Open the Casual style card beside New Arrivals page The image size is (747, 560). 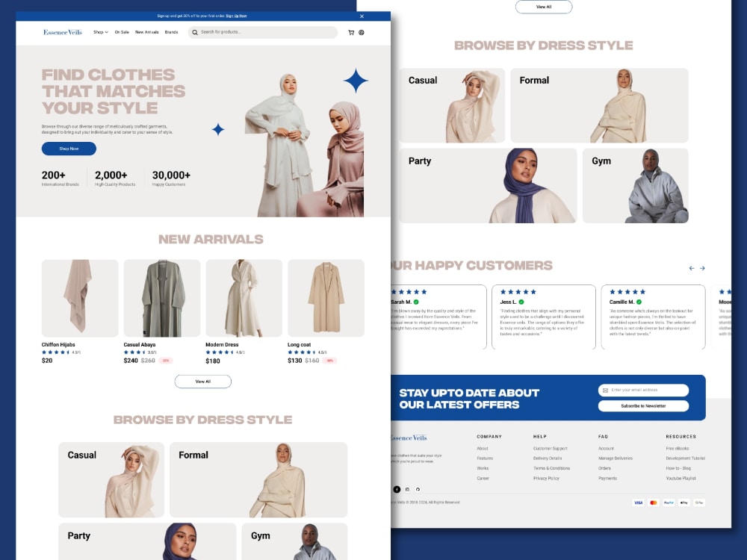tap(111, 480)
